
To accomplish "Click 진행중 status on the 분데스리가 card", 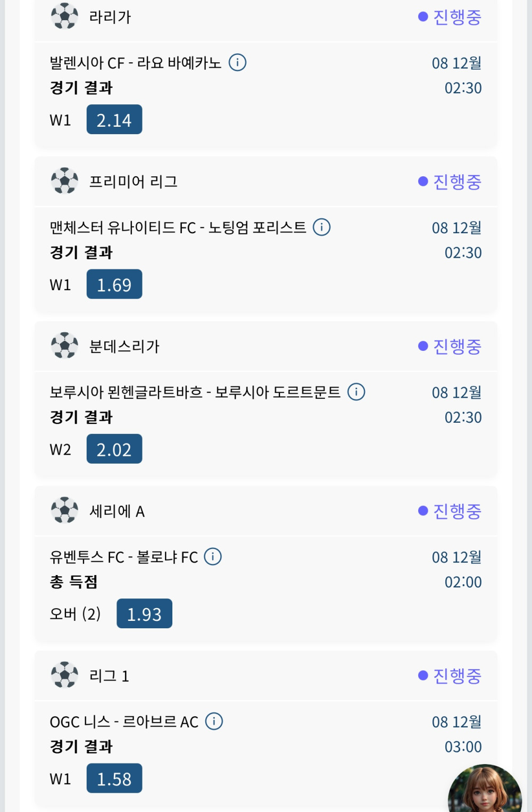I will pos(450,347).
